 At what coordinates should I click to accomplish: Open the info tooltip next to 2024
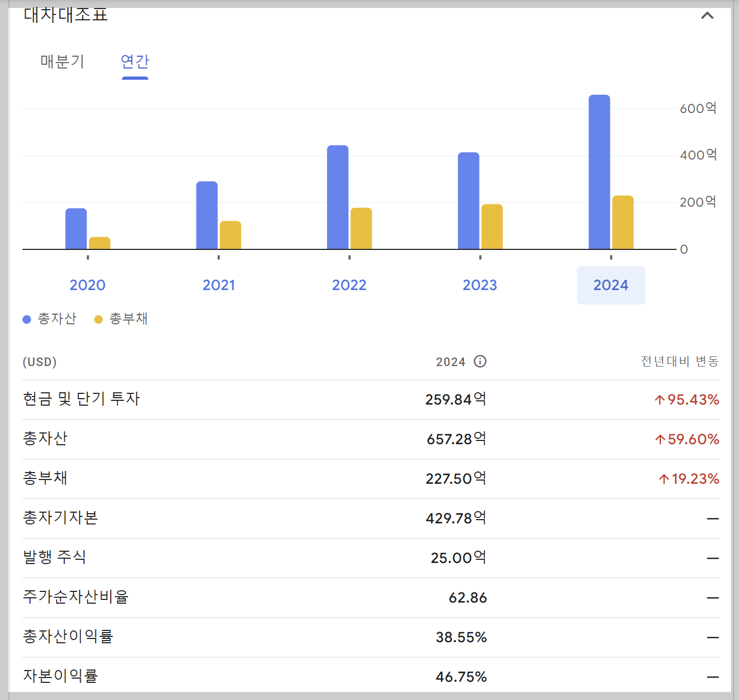pyautogui.click(x=480, y=361)
